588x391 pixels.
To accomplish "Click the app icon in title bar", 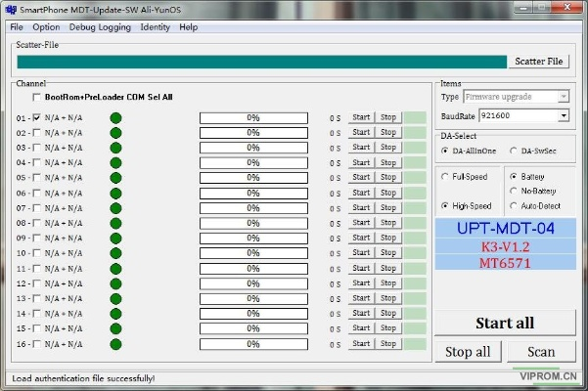I will click(10, 10).
